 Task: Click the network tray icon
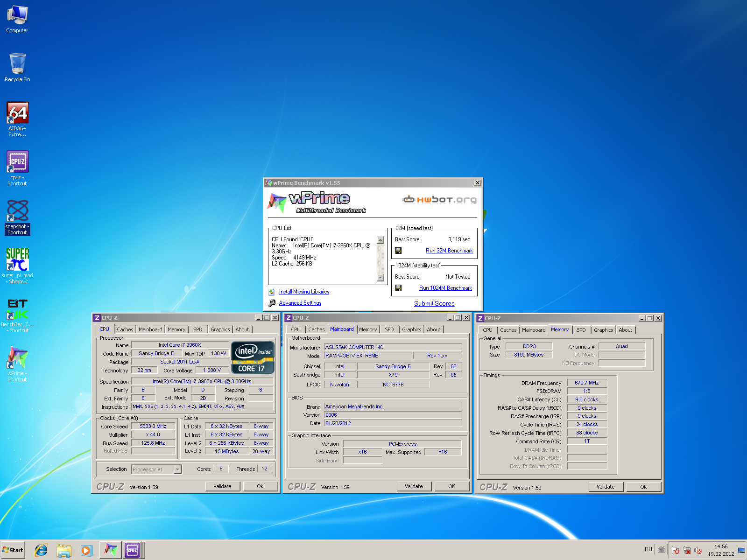point(687,550)
